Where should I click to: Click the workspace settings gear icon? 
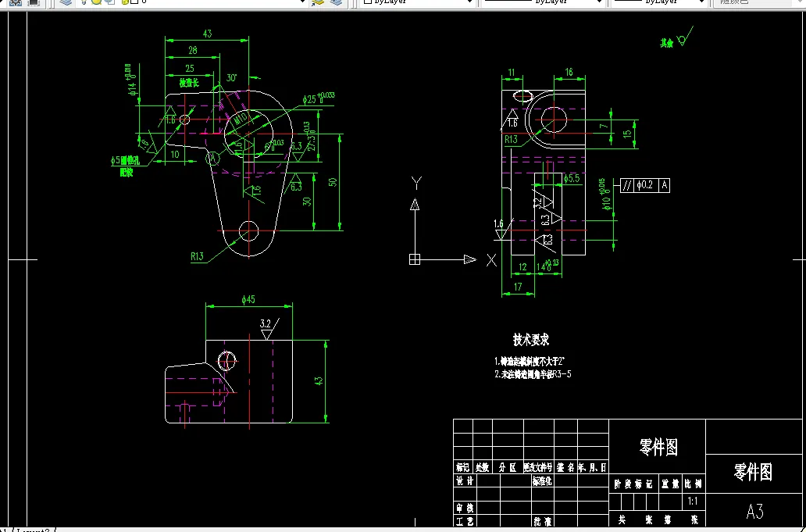[x=16, y=2]
